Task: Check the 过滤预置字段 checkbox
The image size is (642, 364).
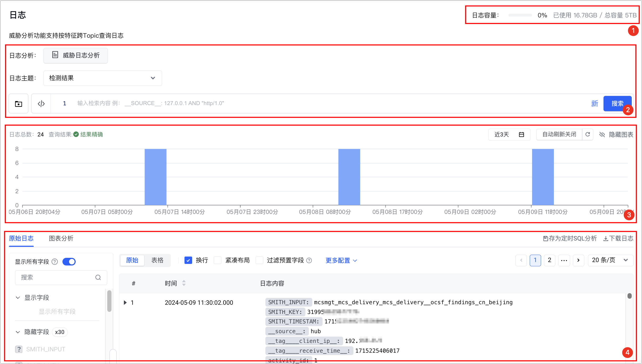Action: pyautogui.click(x=260, y=260)
